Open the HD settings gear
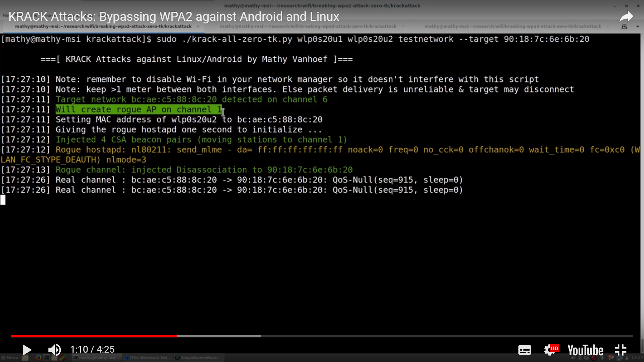Viewport: 644px width, 362px height. (x=551, y=350)
